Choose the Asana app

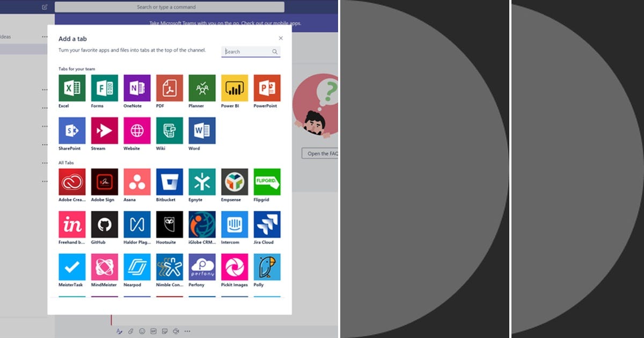tap(136, 182)
